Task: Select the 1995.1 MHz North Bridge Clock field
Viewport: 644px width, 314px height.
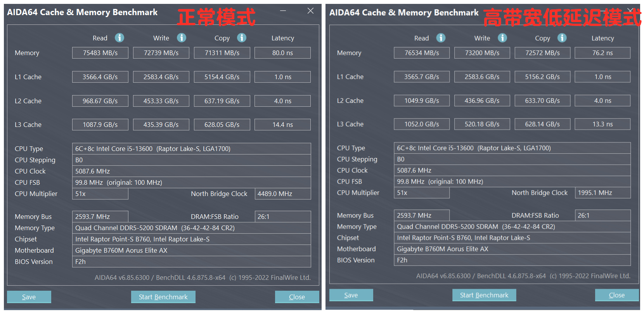Action: pyautogui.click(x=602, y=193)
